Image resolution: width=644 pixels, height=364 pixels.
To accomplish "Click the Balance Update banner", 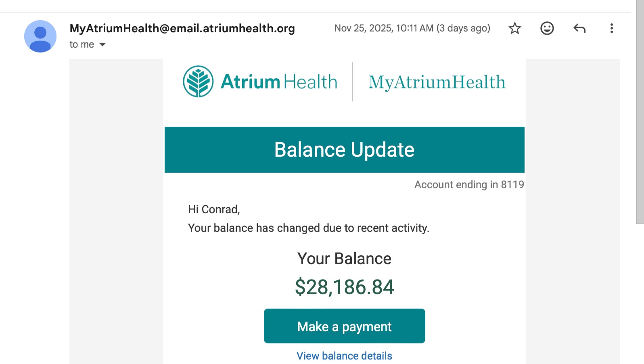I will [344, 150].
